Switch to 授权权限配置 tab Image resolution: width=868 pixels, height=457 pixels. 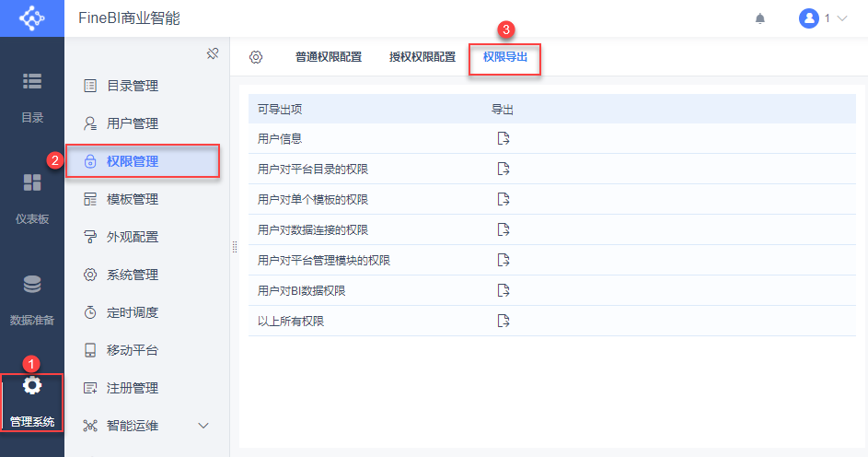pos(422,57)
